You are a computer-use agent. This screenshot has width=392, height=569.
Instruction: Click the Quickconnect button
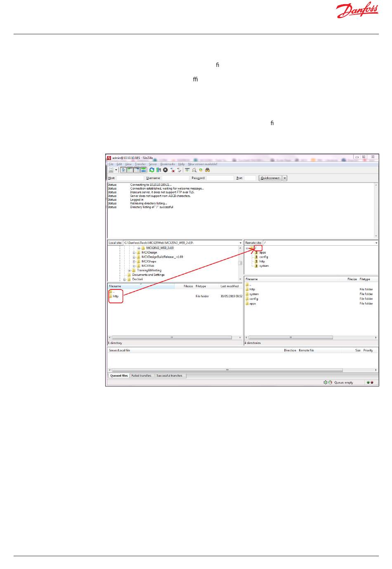click(x=270, y=178)
